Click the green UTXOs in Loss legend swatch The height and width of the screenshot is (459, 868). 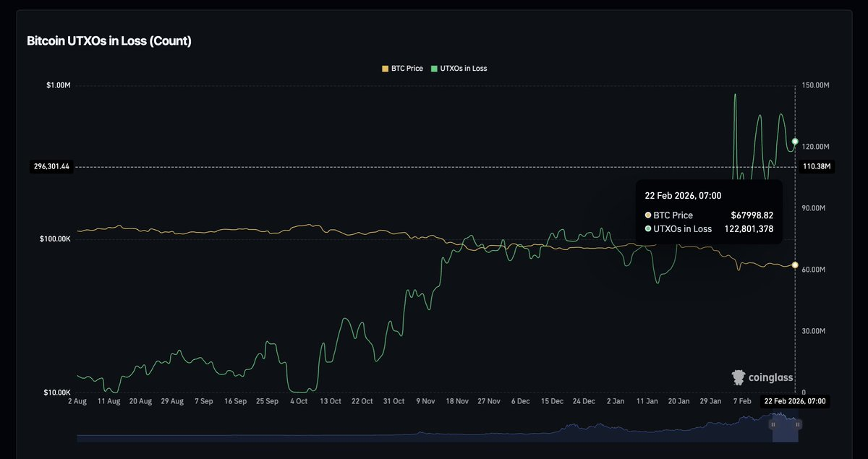tap(434, 69)
